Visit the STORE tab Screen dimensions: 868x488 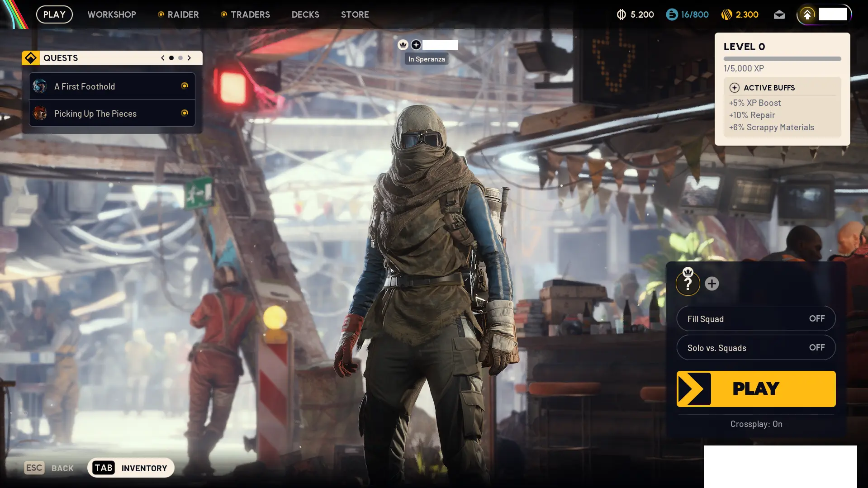(355, 14)
